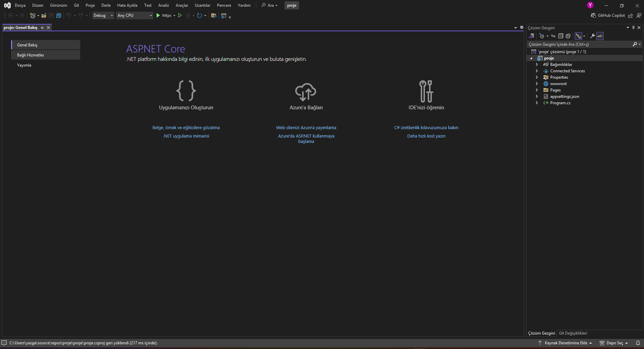The height and width of the screenshot is (349, 644).
Task: Open the Görünüm menu
Action: click(x=58, y=5)
